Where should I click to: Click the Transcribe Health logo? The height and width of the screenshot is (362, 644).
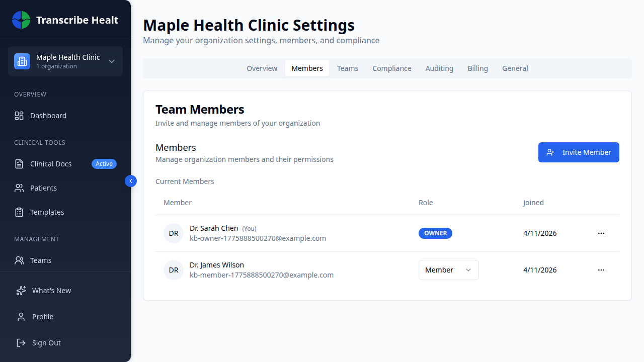(64, 20)
